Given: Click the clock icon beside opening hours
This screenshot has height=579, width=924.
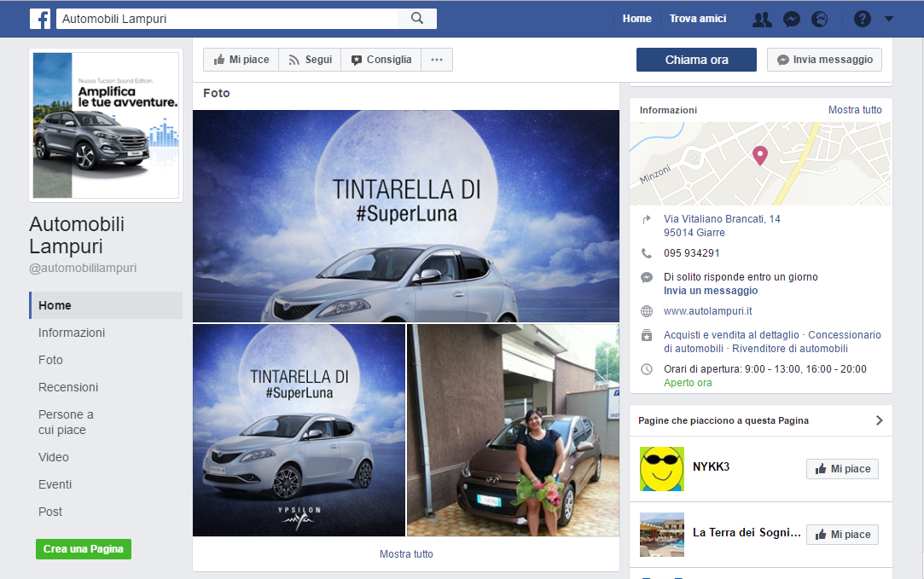Looking at the screenshot, I should tap(647, 369).
